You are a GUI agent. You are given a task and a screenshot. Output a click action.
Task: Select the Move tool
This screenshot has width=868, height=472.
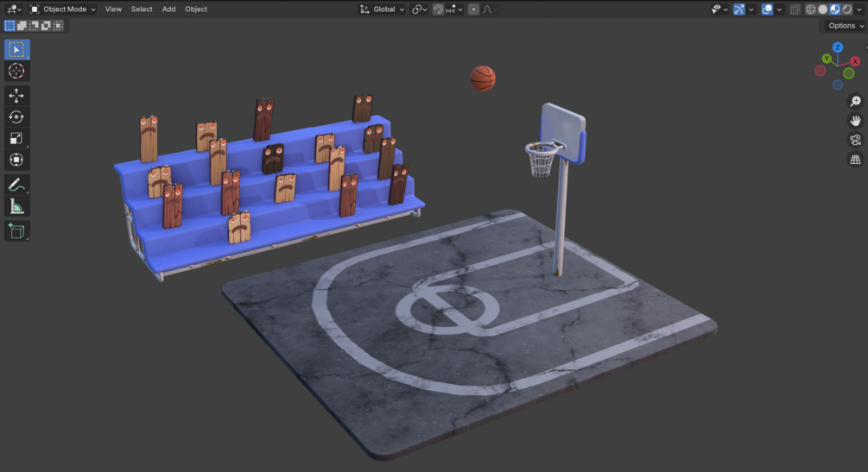16,96
